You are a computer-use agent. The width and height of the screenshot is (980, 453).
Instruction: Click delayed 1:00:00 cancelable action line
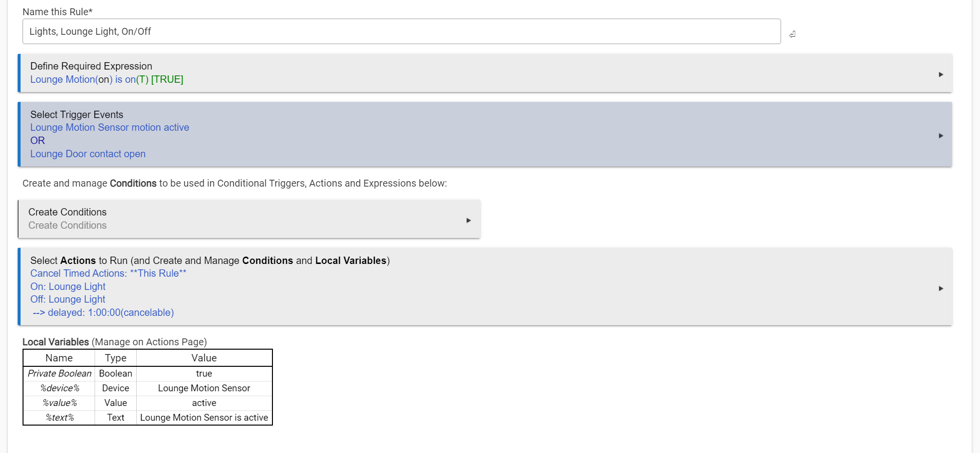pyautogui.click(x=103, y=312)
